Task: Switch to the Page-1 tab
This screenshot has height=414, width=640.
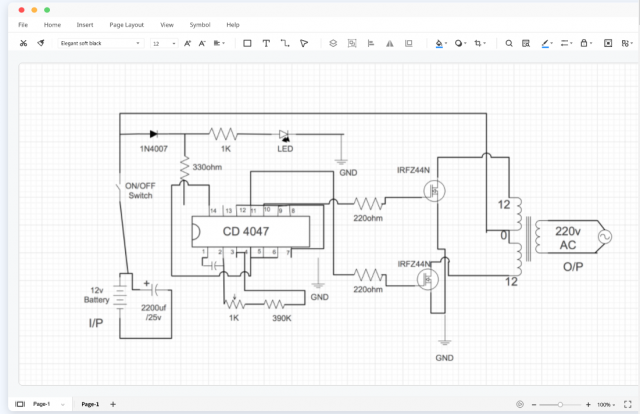Action: pos(90,404)
